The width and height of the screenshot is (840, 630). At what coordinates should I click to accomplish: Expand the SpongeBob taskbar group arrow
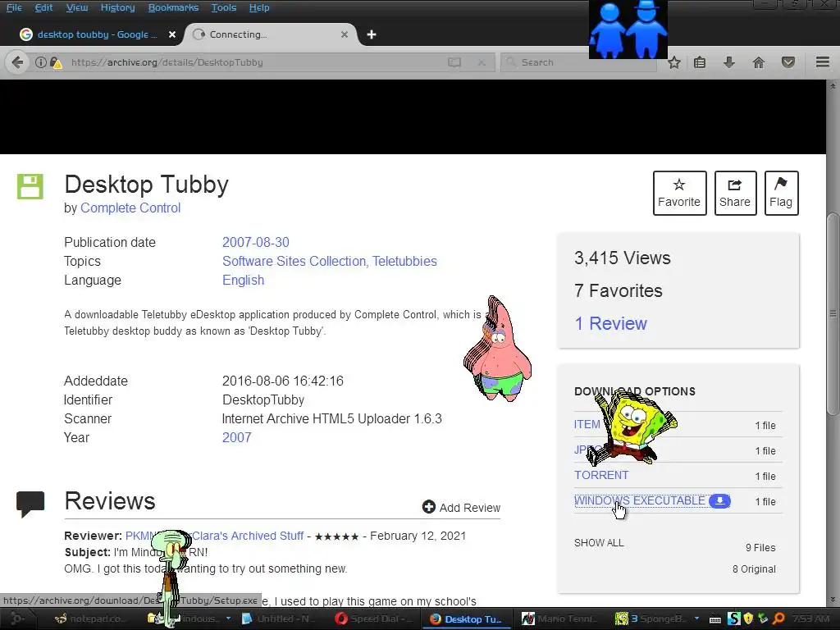pos(696,619)
